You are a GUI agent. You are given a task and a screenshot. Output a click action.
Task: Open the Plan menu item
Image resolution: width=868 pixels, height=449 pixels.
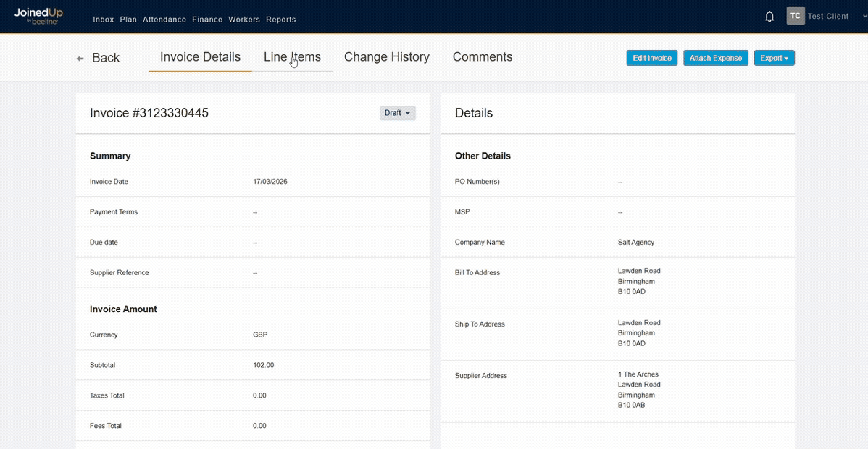coord(128,20)
